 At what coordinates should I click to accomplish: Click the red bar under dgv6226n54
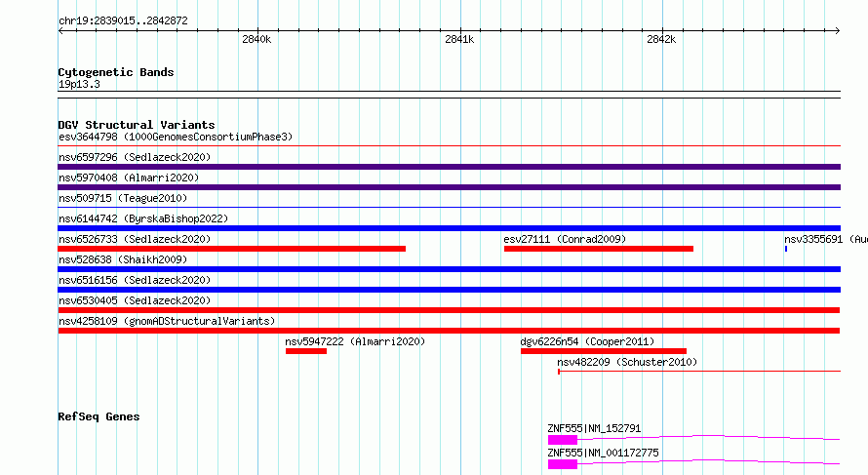pyautogui.click(x=604, y=351)
